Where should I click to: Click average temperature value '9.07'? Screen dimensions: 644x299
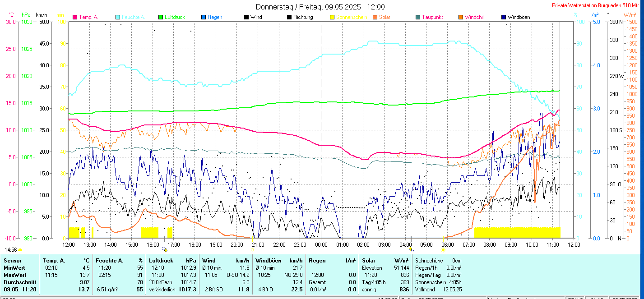[84, 282]
